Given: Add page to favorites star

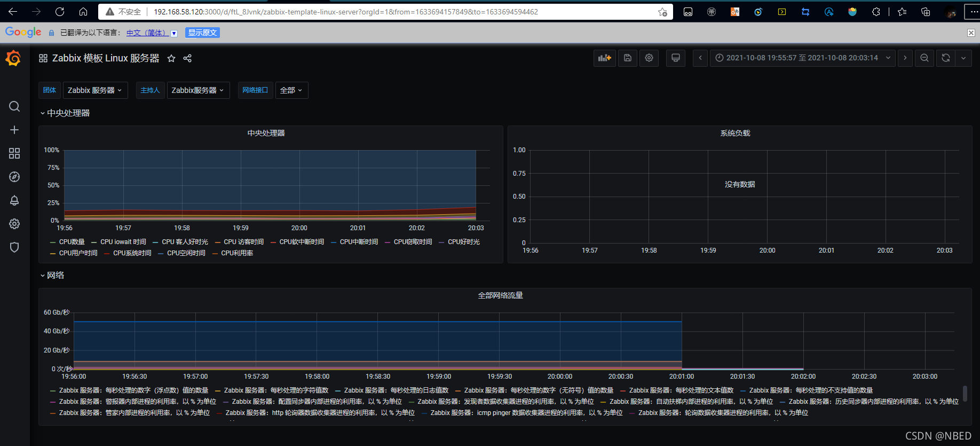Looking at the screenshot, I should click(662, 12).
